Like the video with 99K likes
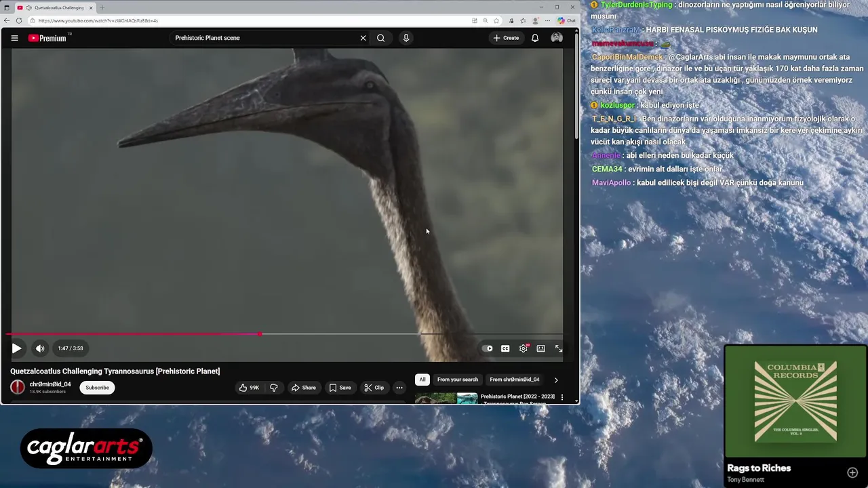The height and width of the screenshot is (488, 868). coord(249,388)
